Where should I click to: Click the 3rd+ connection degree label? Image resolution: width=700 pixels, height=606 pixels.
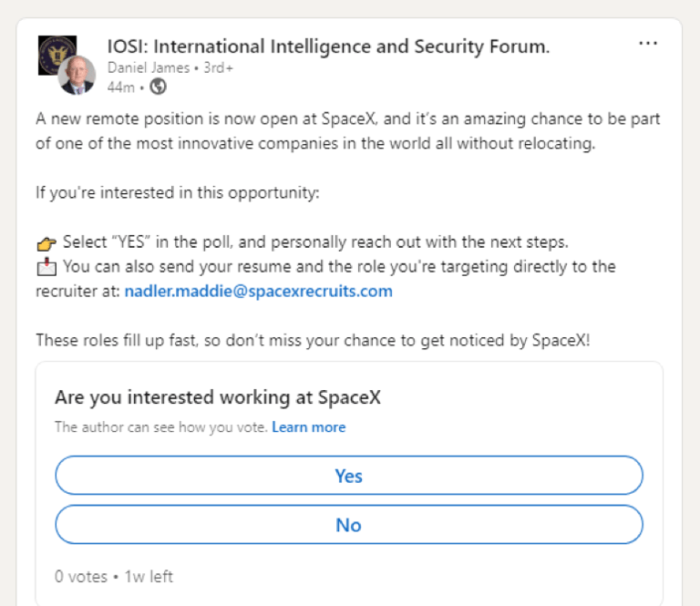pos(219,67)
